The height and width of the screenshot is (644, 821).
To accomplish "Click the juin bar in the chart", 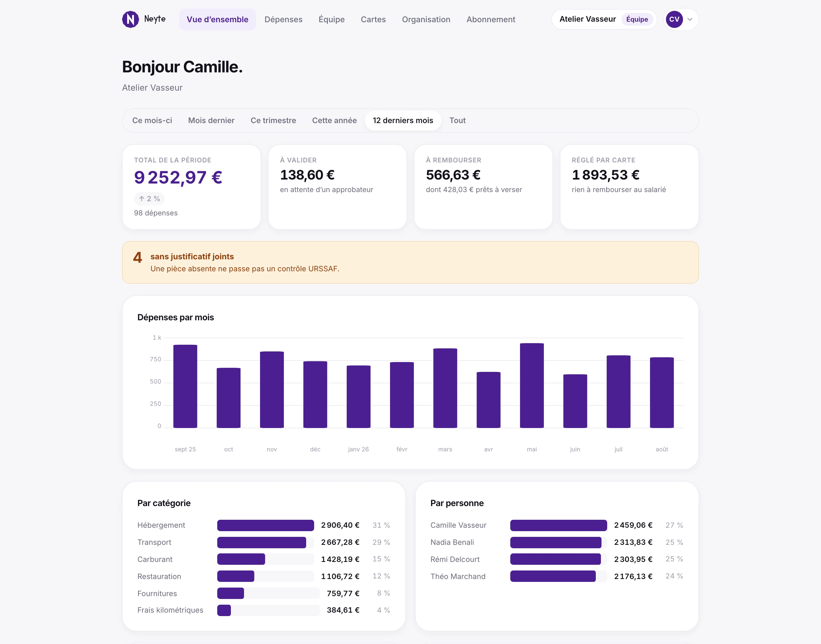I will pyautogui.click(x=575, y=401).
